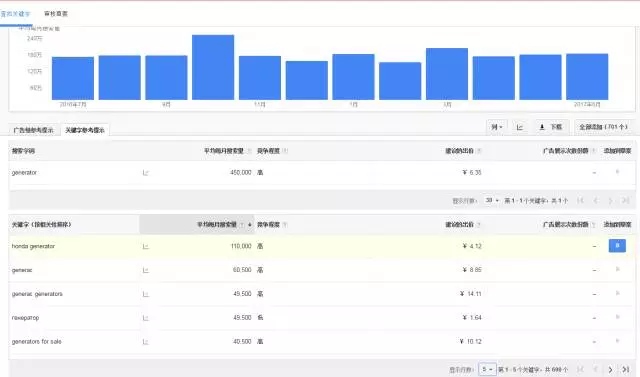Click suggested bid ¥ 14.11

[471, 294]
